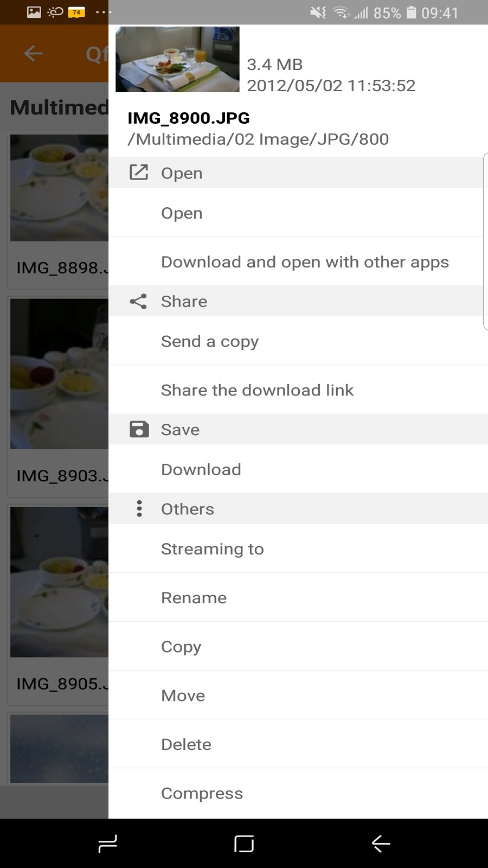Tap Copy in the Others list
This screenshot has height=868, width=488.
(x=181, y=647)
